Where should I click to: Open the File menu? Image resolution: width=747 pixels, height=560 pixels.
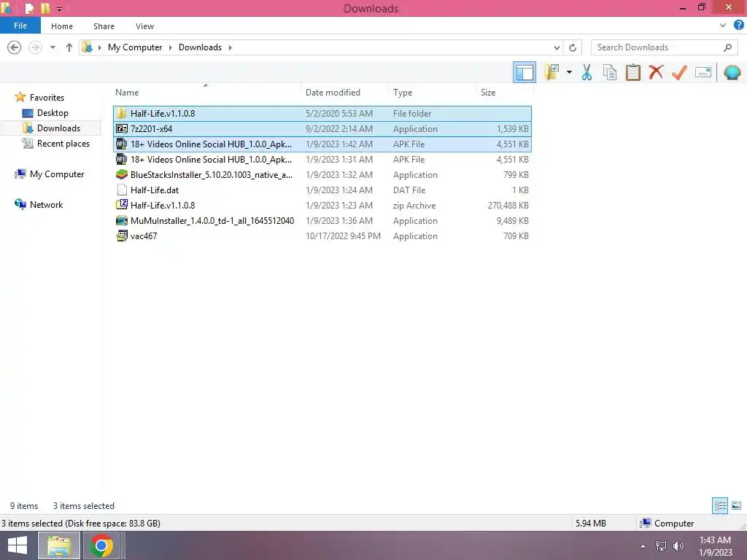pyautogui.click(x=20, y=26)
